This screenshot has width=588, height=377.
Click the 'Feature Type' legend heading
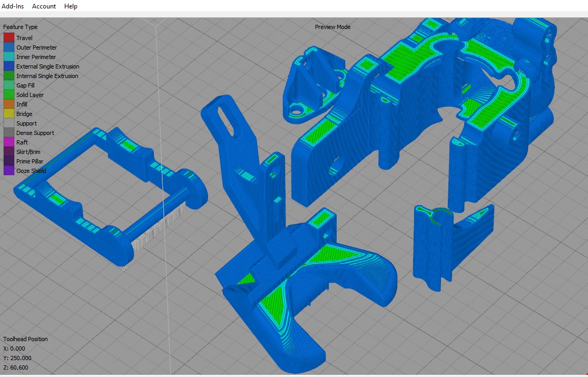(20, 27)
